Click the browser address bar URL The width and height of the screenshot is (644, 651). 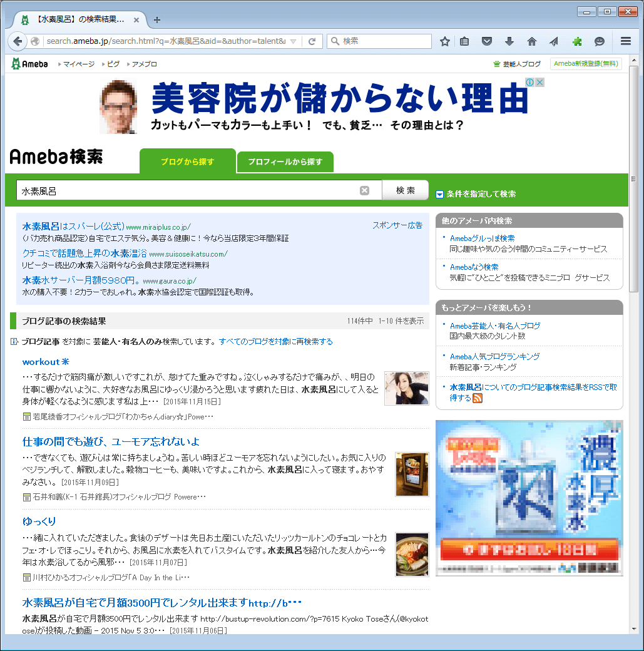pyautogui.click(x=166, y=41)
